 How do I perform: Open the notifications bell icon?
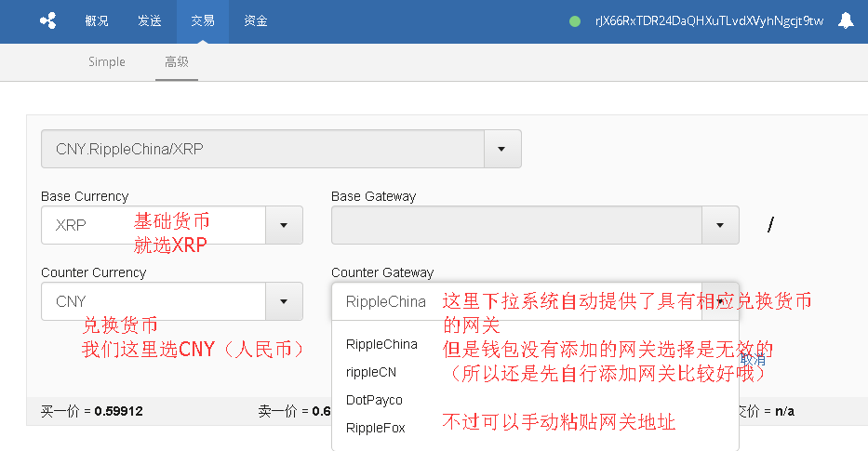(846, 20)
